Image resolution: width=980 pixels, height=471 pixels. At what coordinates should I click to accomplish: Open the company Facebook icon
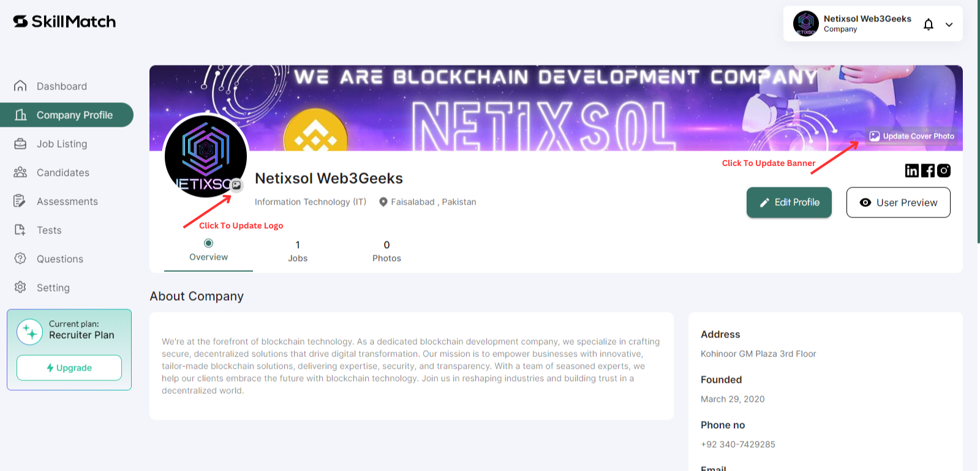tap(928, 171)
